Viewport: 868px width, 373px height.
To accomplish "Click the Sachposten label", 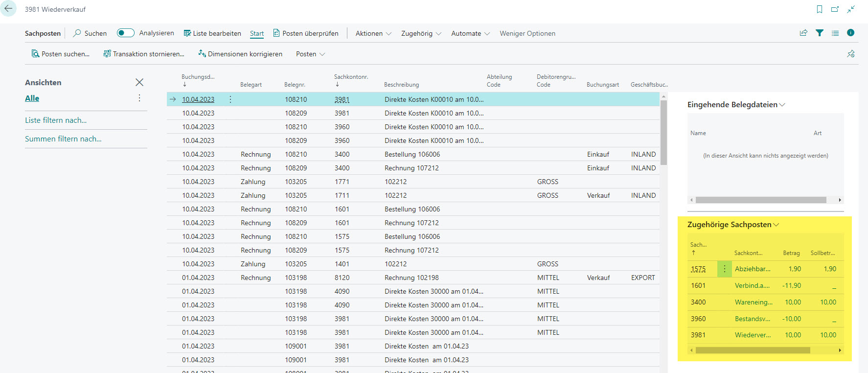I will 43,33.
